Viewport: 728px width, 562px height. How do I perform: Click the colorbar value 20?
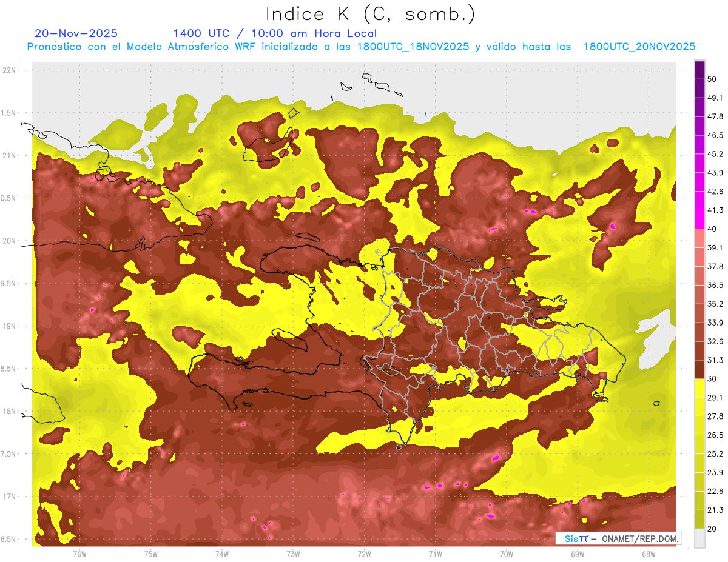click(712, 529)
